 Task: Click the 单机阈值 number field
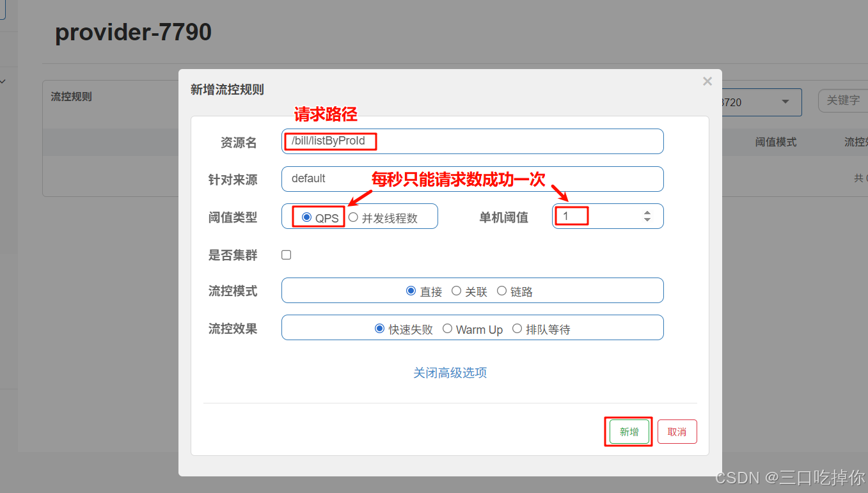(x=608, y=216)
